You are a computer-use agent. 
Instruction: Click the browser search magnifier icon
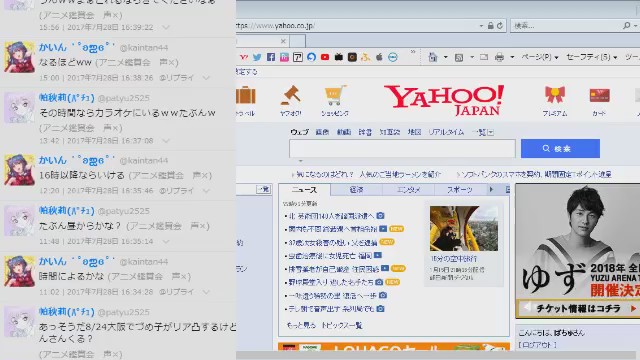pyautogui.click(x=627, y=26)
